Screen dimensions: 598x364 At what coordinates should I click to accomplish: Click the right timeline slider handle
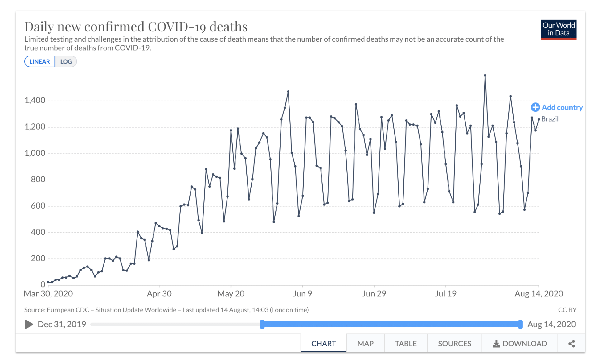(x=520, y=324)
